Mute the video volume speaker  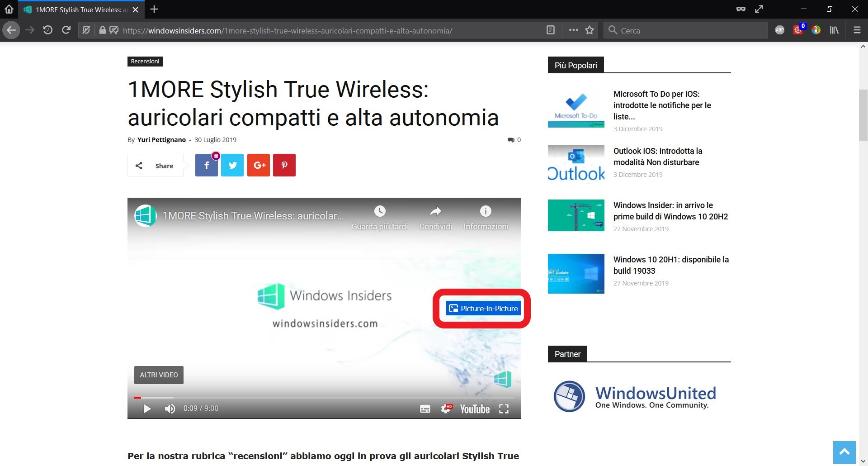click(170, 409)
